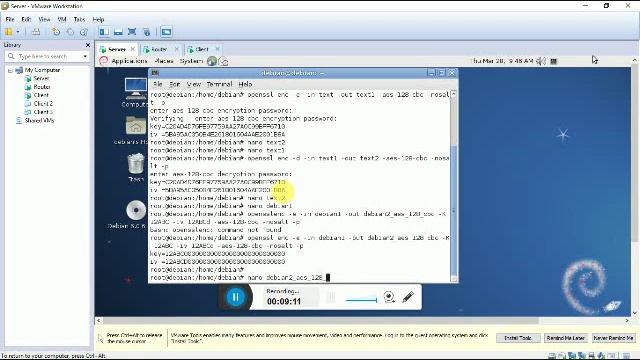Click the mail client panel icon
The height and width of the screenshot is (360, 640).
(x=224, y=61)
